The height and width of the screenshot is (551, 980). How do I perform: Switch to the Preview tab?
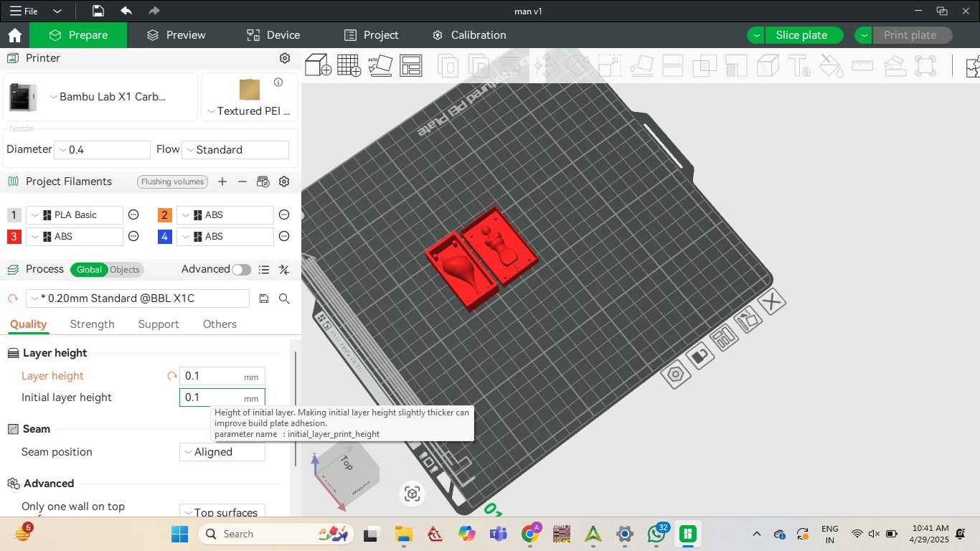pos(176,35)
